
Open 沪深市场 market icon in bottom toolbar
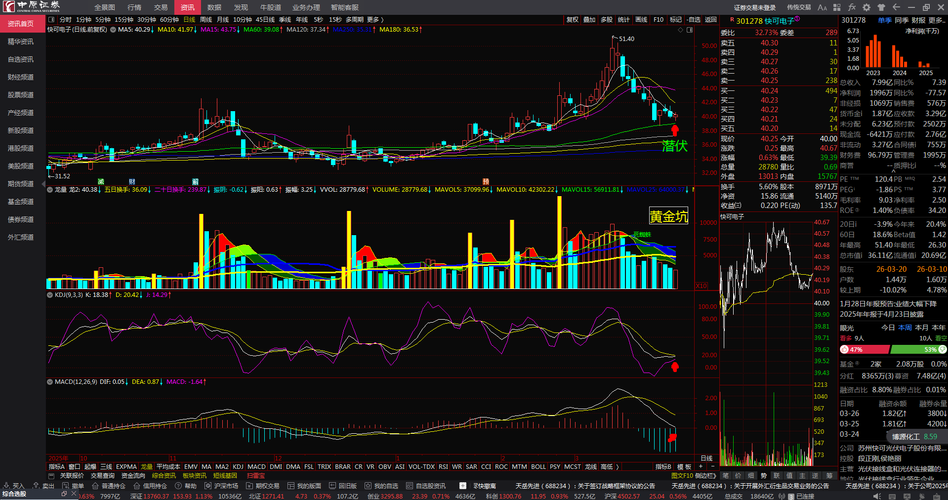tap(207, 485)
